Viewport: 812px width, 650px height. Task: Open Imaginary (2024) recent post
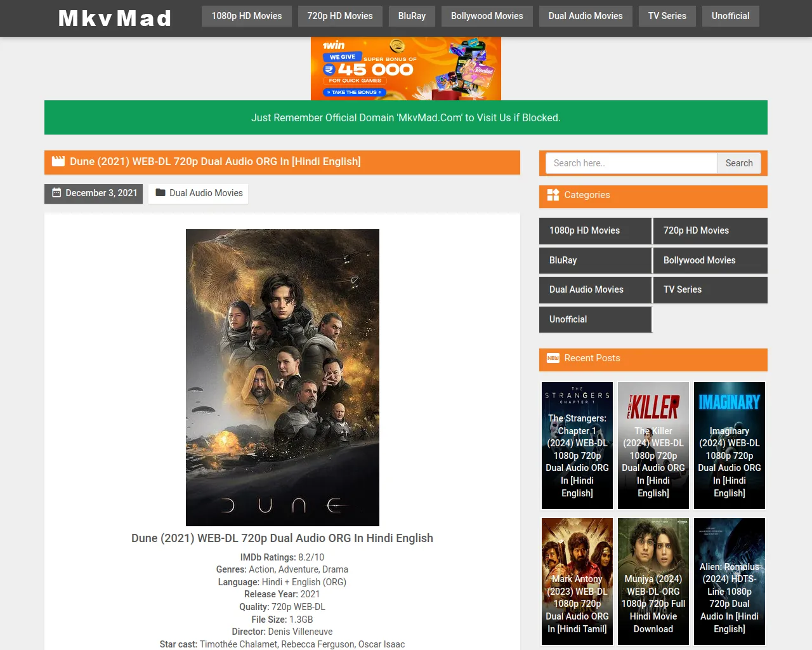click(730, 446)
